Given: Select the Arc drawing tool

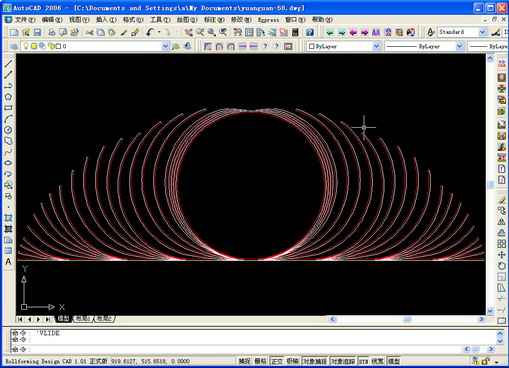Looking at the screenshot, I should [8, 119].
